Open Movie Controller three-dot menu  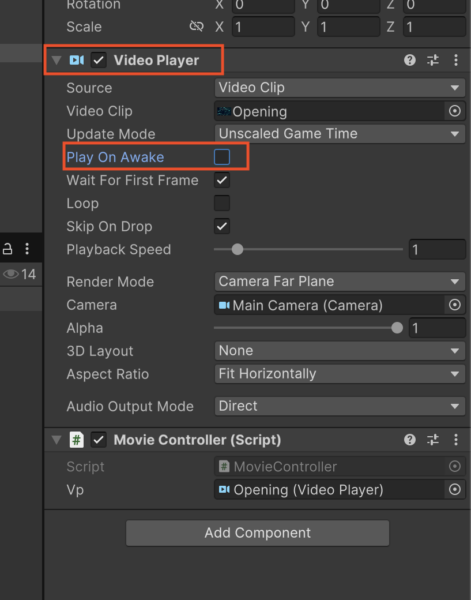point(456,440)
